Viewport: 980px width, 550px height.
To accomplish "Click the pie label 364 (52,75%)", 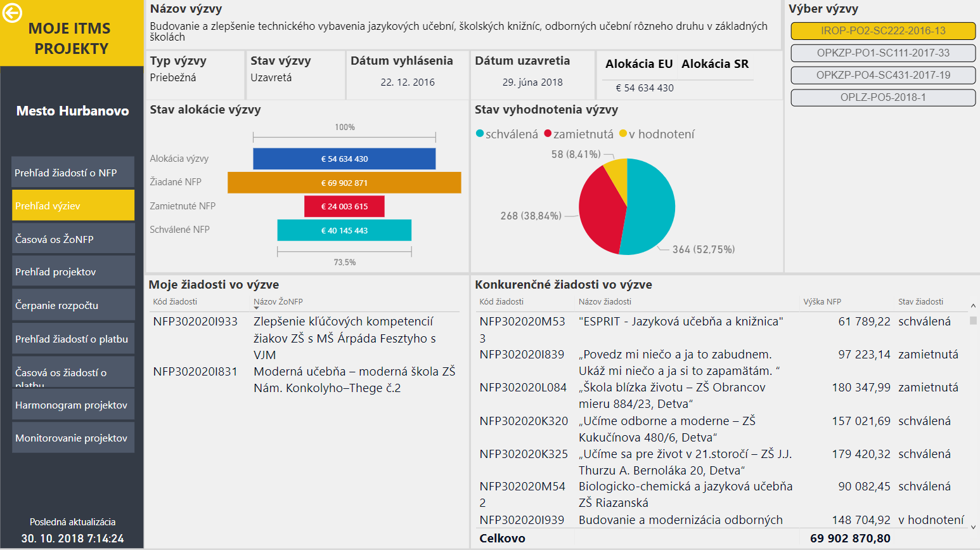I will tap(704, 249).
